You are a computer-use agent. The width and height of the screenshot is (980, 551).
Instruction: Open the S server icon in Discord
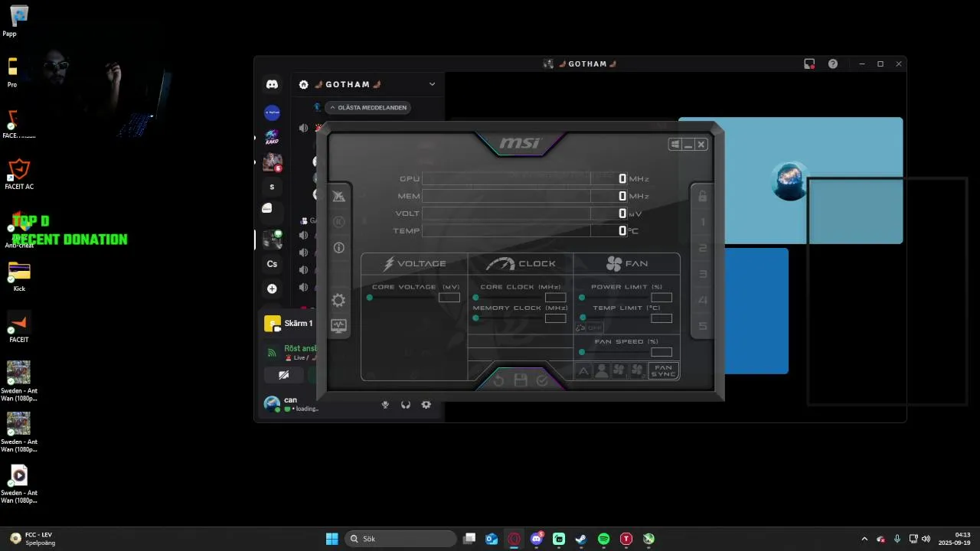[272, 187]
